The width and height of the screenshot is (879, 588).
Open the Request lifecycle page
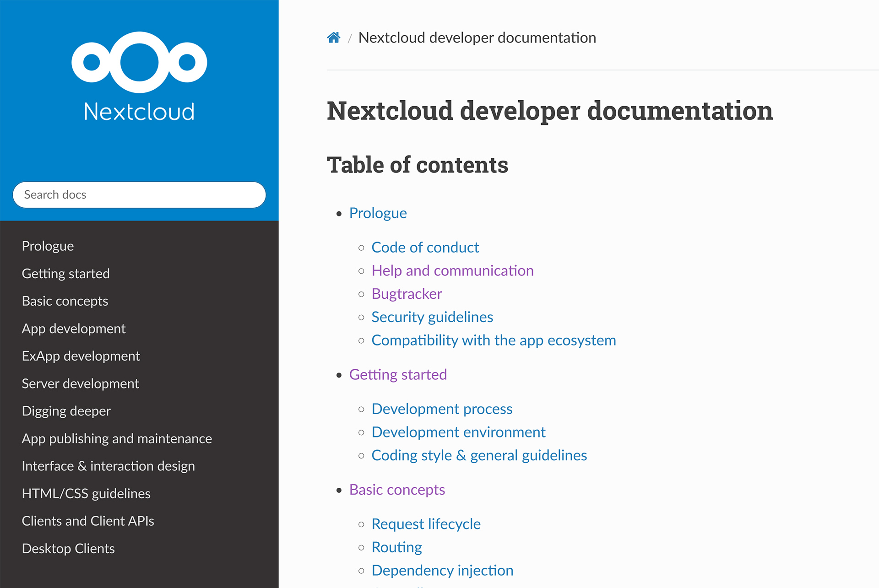pyautogui.click(x=426, y=523)
